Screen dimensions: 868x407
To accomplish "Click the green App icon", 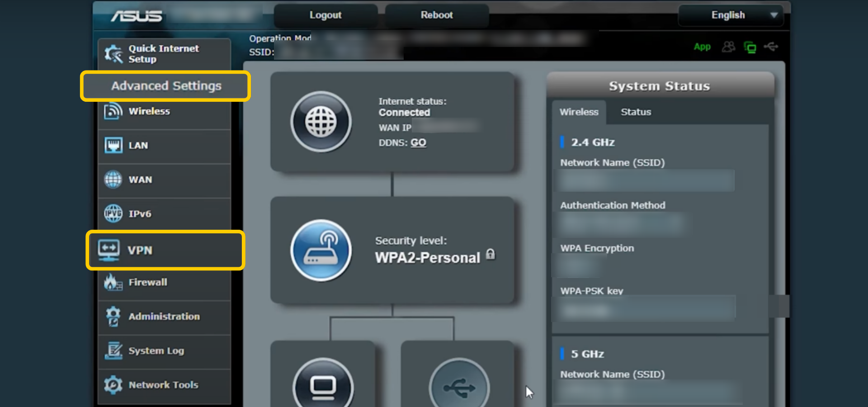I will point(702,47).
